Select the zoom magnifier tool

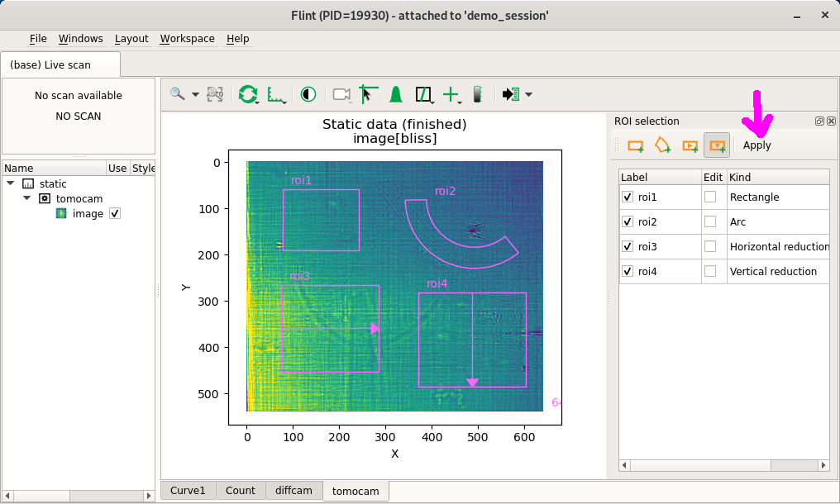tap(177, 94)
